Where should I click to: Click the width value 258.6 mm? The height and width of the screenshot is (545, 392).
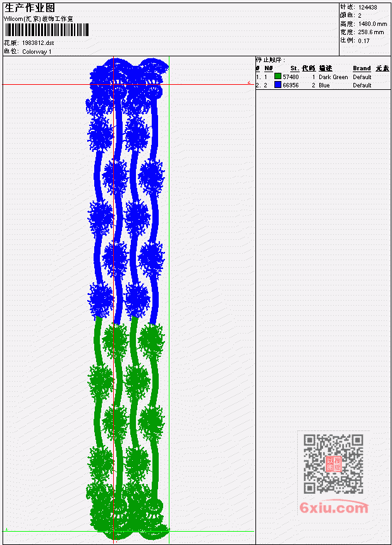point(371,32)
